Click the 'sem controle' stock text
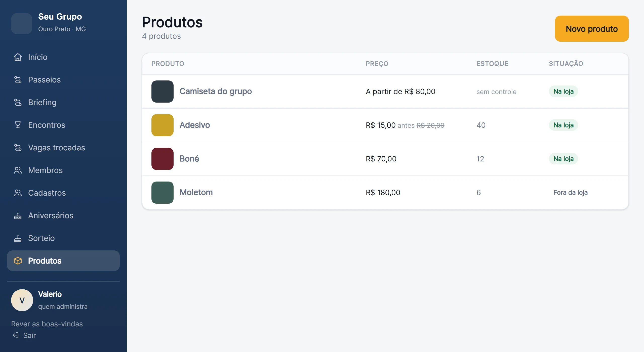 [x=496, y=92]
